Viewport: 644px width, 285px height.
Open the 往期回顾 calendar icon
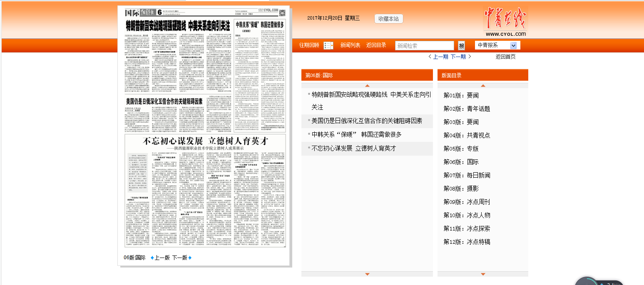tap(328, 45)
